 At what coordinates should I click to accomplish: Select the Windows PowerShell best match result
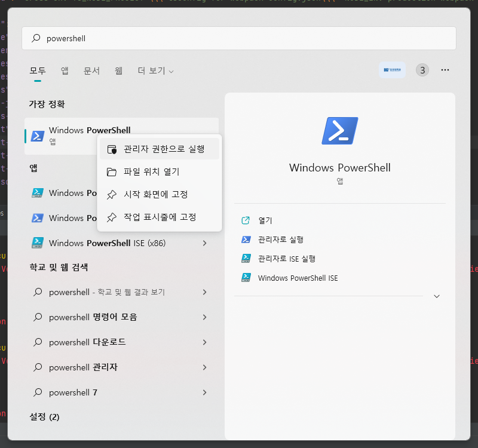click(121, 136)
